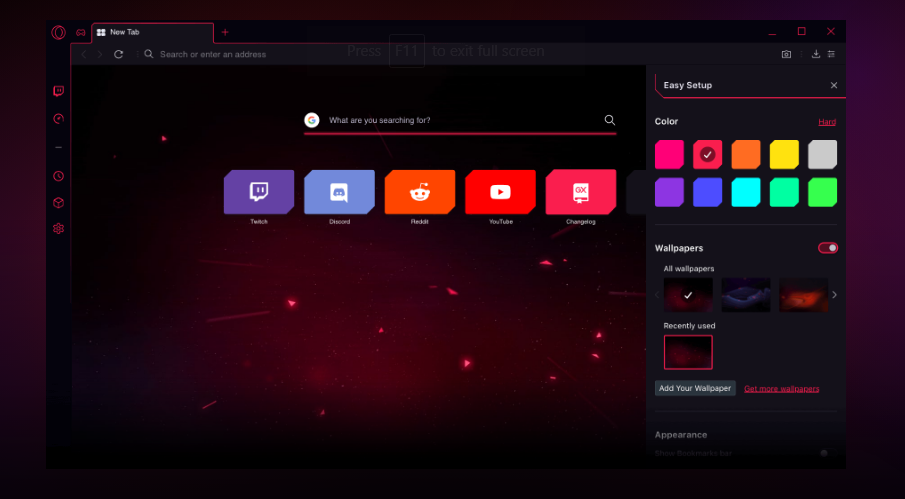Go forward with the forward arrow

click(x=100, y=54)
